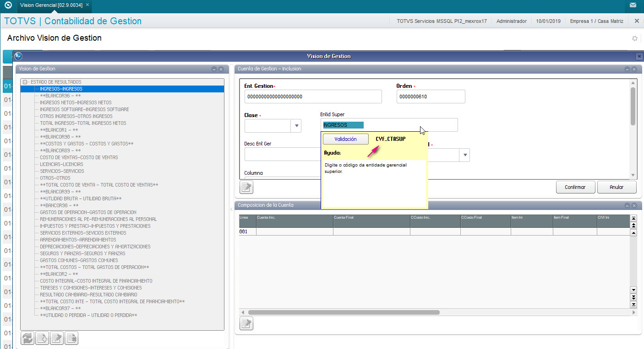
Task: Click the Ent. Gestion input field
Action: click(313, 97)
